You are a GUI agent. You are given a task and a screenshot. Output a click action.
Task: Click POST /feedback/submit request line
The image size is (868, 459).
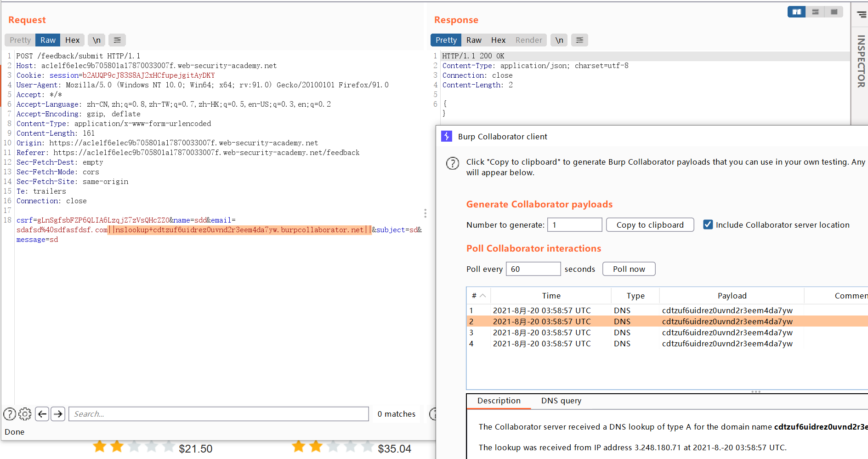point(79,56)
